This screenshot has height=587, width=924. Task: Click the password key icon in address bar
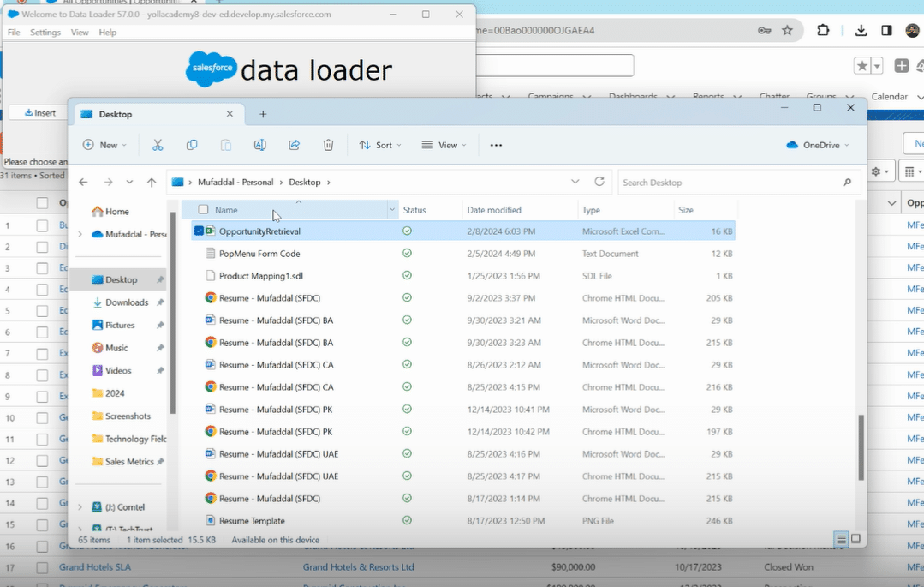[x=765, y=31]
